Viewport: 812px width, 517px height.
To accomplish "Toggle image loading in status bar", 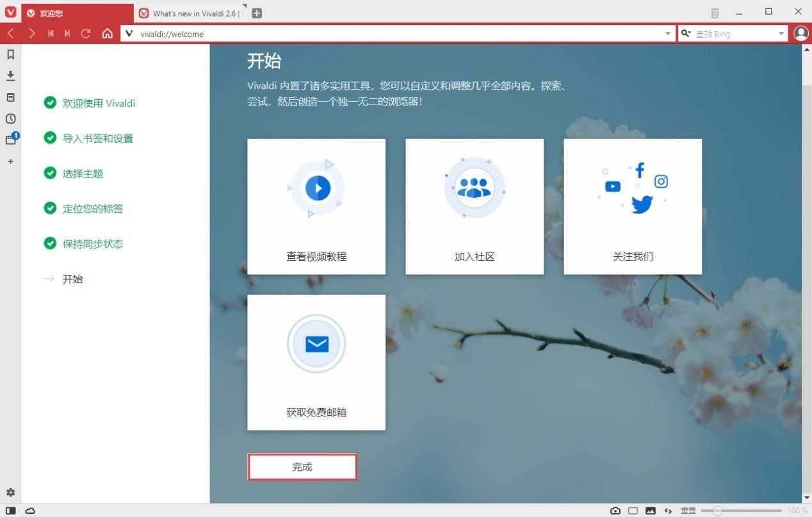I will click(651, 511).
